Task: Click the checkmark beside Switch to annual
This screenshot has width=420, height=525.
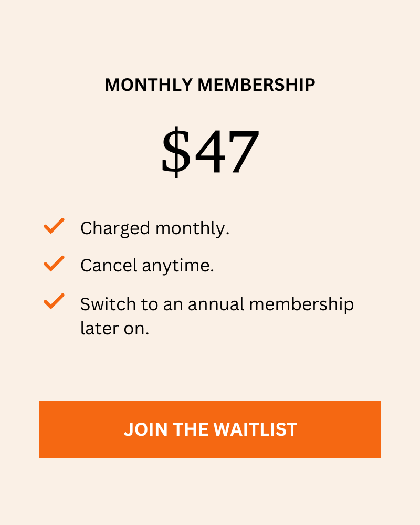Action: [54, 301]
